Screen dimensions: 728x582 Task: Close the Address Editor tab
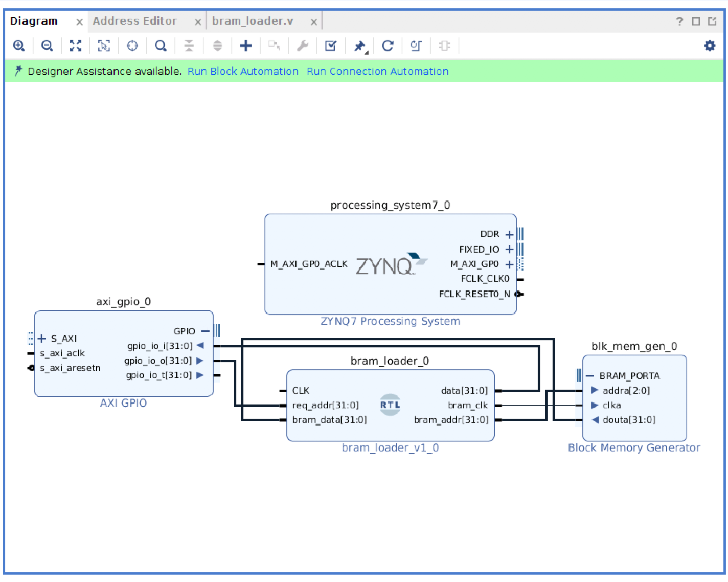click(198, 22)
